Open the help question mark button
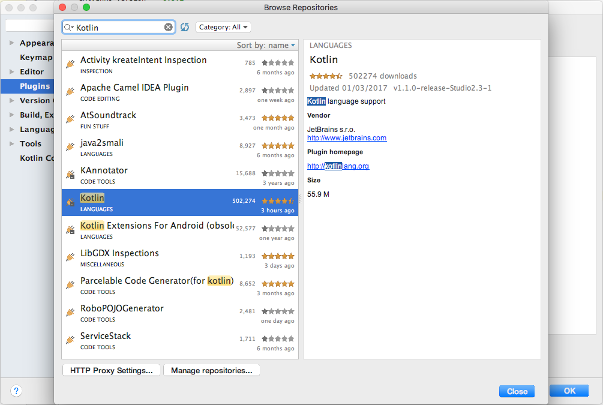The height and width of the screenshot is (405, 603). (x=16, y=391)
